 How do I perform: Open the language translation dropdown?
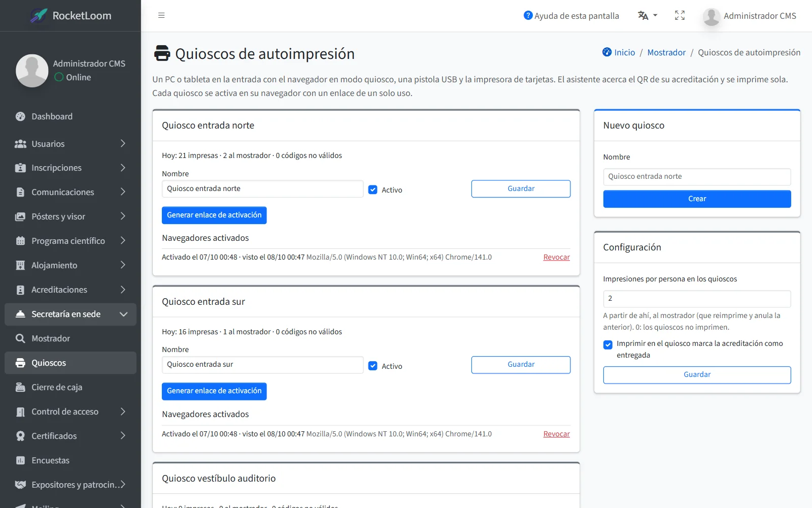coord(648,16)
